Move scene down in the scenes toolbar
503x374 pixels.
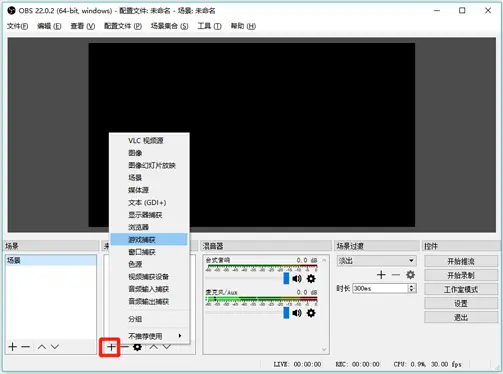(x=55, y=347)
